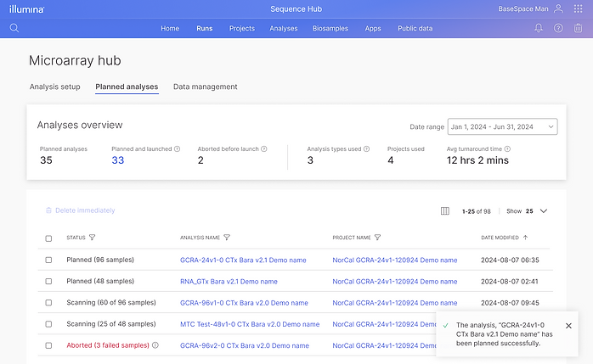Open the app switcher grid icon
The image size is (593, 364).
579,8
